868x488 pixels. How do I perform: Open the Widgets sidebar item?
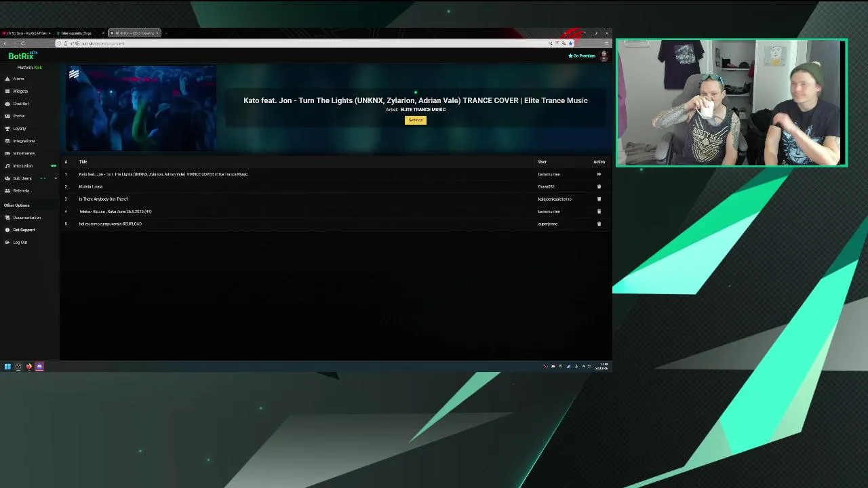(20, 91)
